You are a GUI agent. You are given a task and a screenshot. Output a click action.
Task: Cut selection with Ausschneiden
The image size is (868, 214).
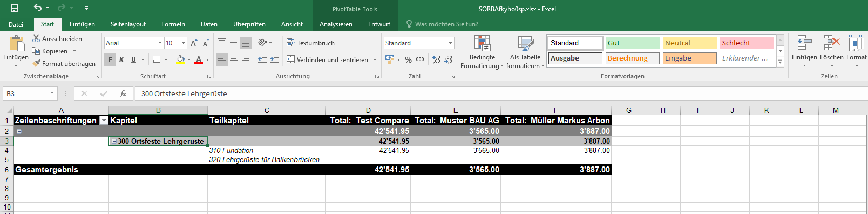pos(57,39)
